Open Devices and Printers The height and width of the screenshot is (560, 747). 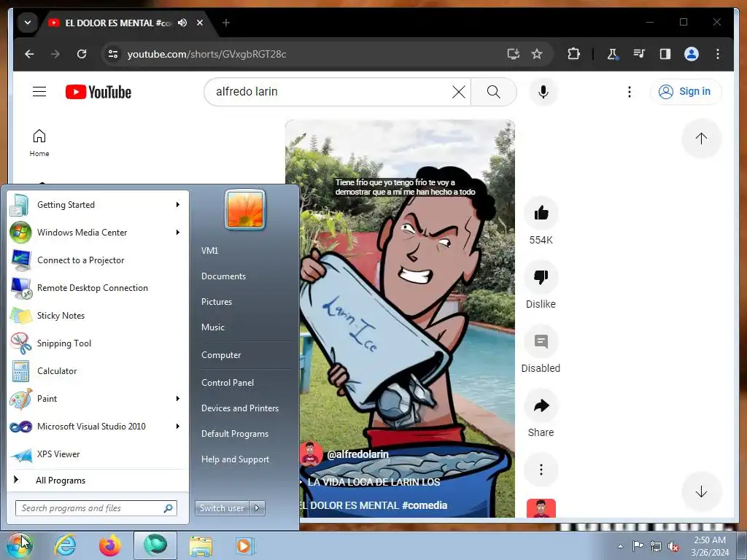pyautogui.click(x=239, y=408)
